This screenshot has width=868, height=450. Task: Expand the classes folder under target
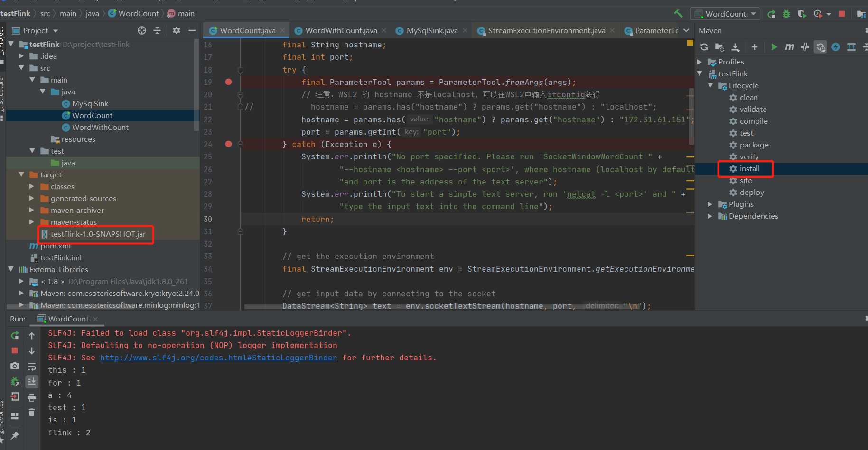coord(32,186)
